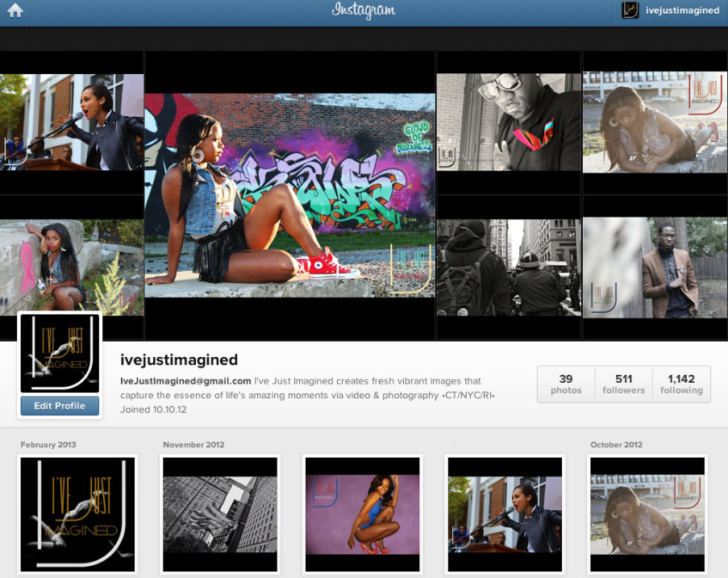Open the 1,142 following list
The height and width of the screenshot is (578, 728).
pos(681,384)
